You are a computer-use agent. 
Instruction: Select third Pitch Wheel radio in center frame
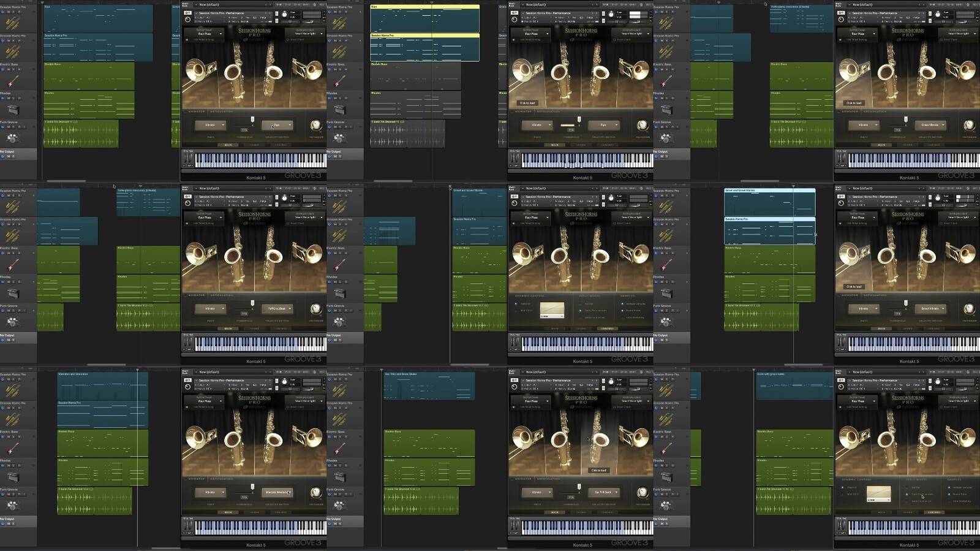pyautogui.click(x=581, y=317)
